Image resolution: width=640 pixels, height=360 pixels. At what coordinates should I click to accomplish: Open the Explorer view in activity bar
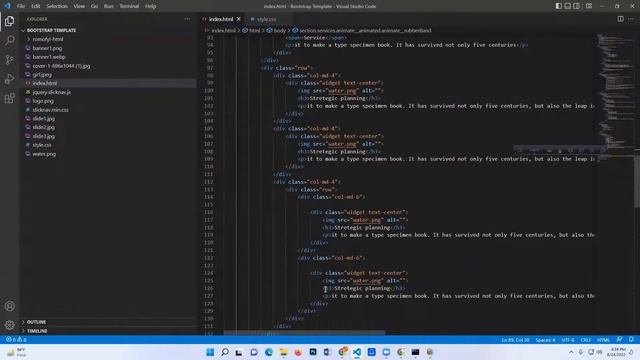coord(9,21)
